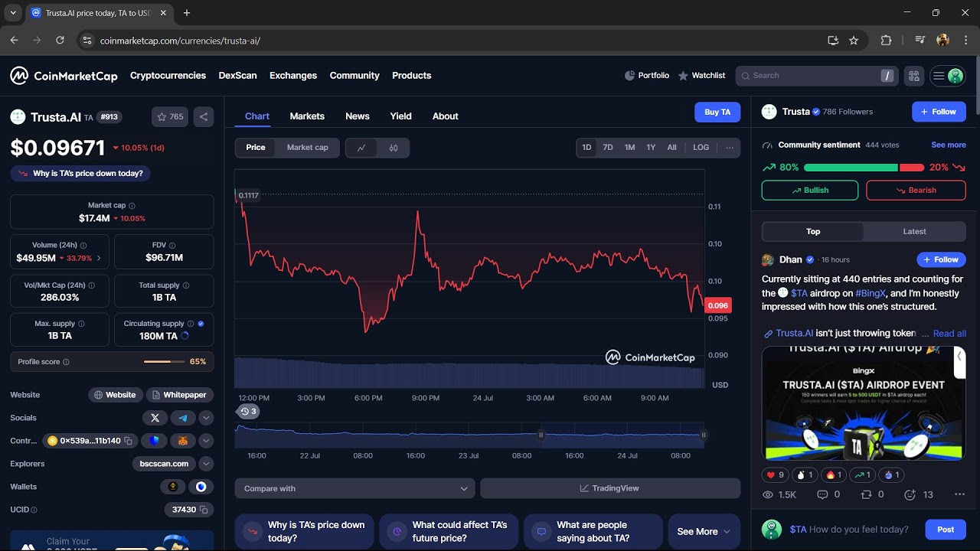Open the profile avatar menu
The image size is (980, 551).
[x=948, y=76]
